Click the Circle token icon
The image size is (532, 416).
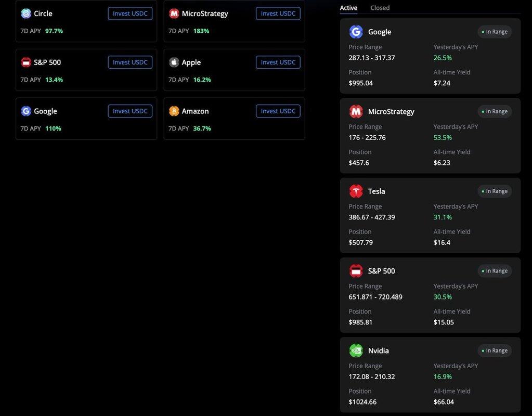pos(26,14)
